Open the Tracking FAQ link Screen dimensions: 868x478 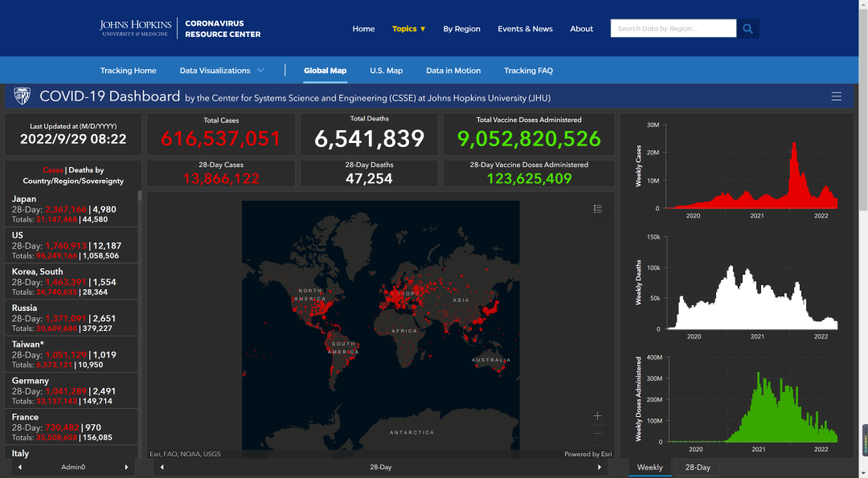(x=528, y=71)
